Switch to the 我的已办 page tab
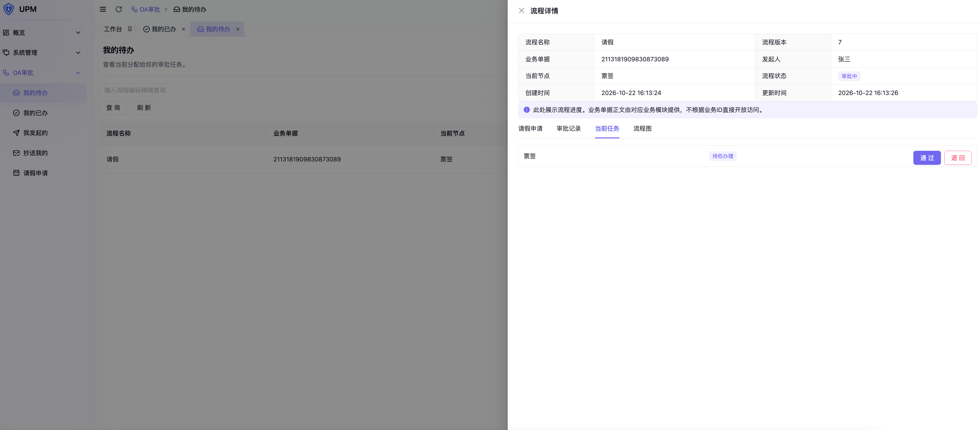 [x=160, y=29]
